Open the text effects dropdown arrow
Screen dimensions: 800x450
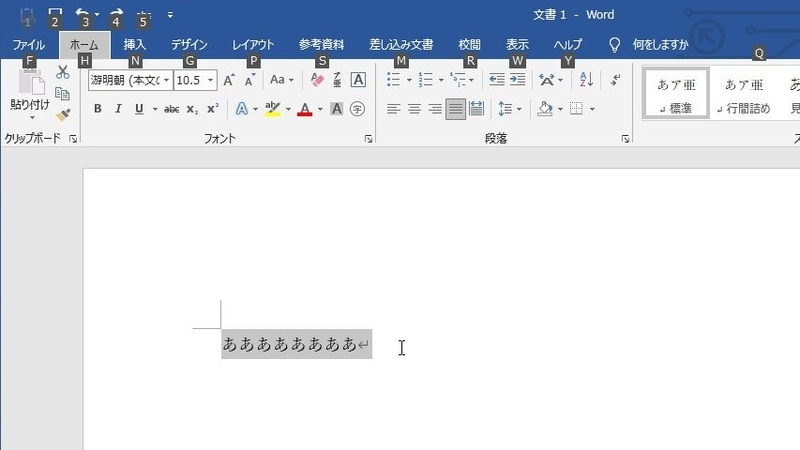pos(256,109)
